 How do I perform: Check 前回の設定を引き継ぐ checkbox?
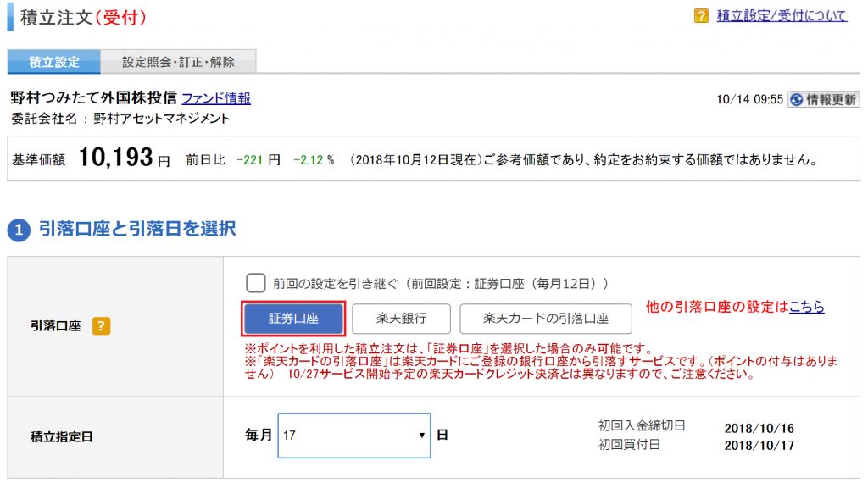pyautogui.click(x=256, y=283)
